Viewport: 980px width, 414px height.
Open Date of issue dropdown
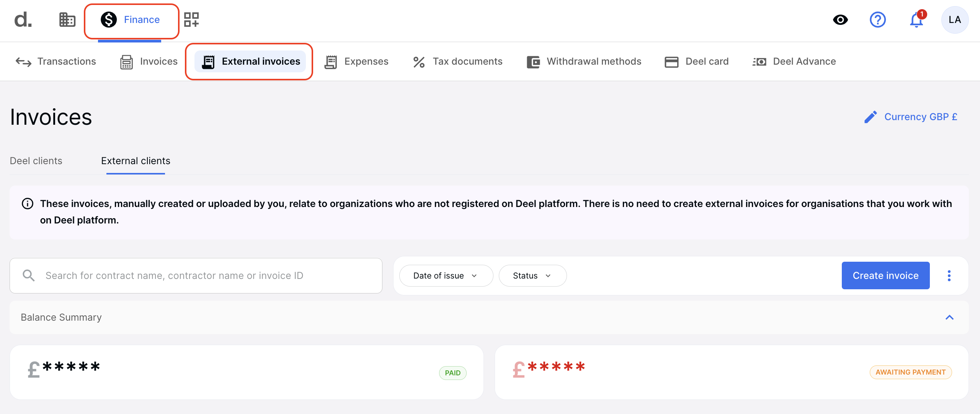coord(446,275)
